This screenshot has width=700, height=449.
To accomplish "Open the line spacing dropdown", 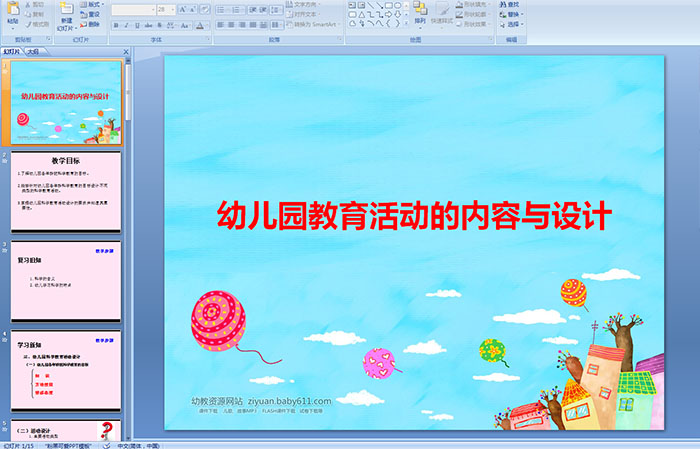I will point(276,10).
